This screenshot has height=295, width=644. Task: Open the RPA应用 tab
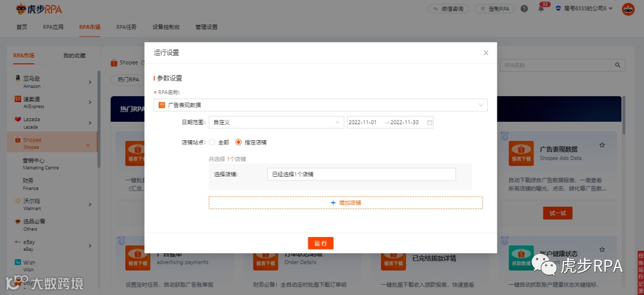[x=54, y=27]
